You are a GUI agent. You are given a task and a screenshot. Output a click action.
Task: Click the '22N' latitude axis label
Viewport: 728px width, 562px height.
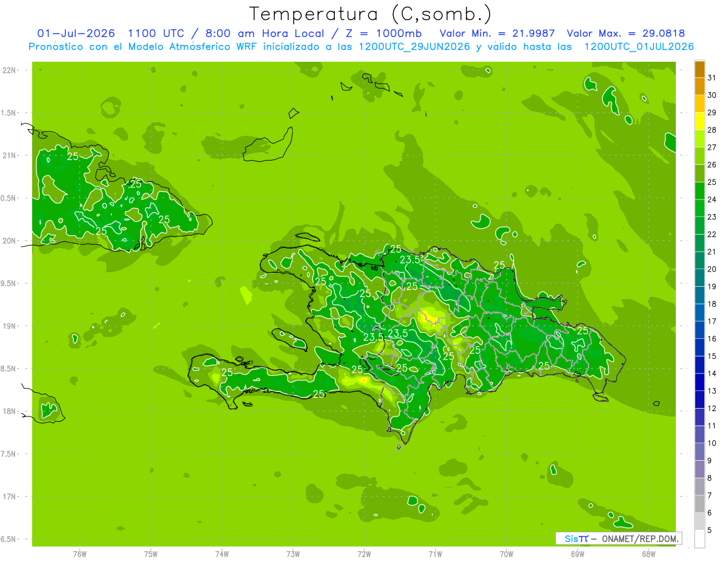coord(8,70)
